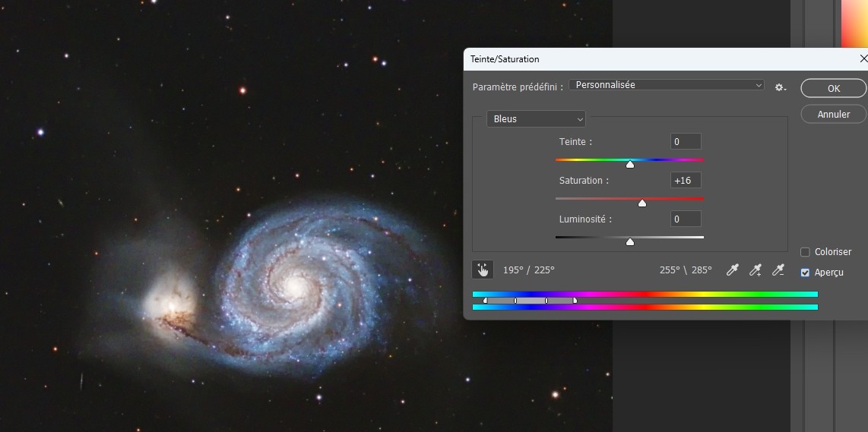Screen dimensions: 868x432
Task: Pick the subtract-from-sample eyedropper
Action: pos(778,270)
